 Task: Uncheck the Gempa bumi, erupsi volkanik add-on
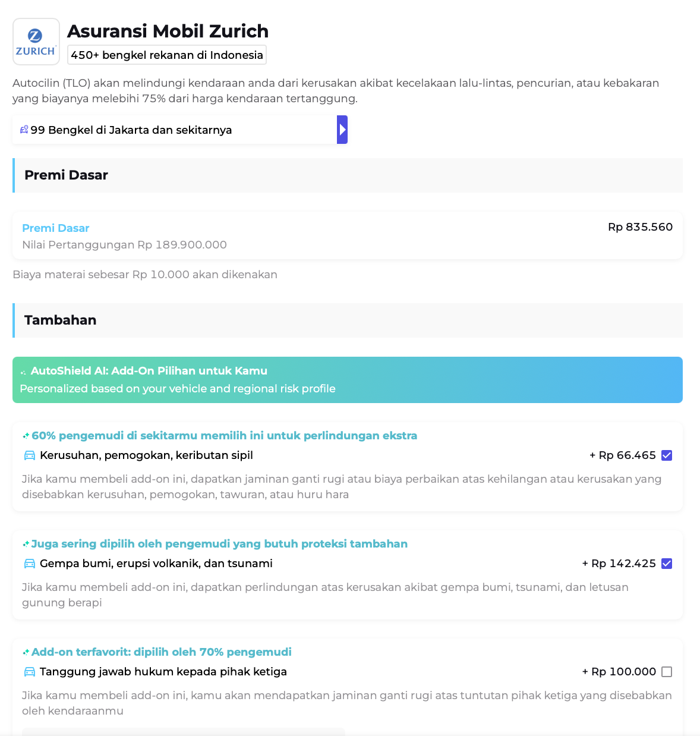(x=667, y=564)
